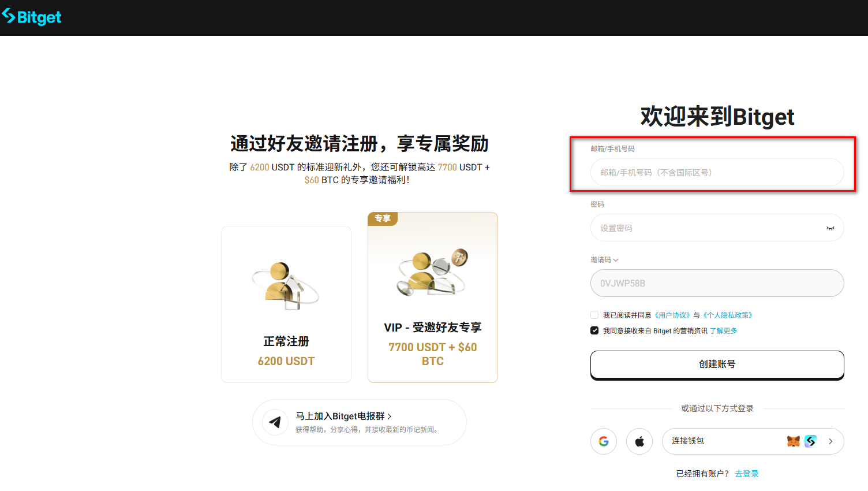This screenshot has width=868, height=491.
Task: Show password using the eye icon
Action: [830, 228]
